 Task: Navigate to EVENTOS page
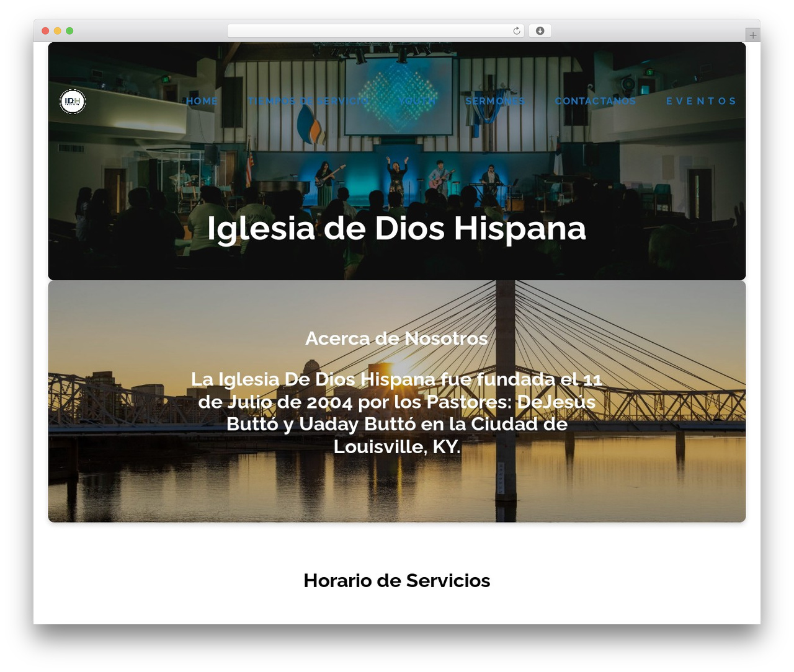coord(701,101)
